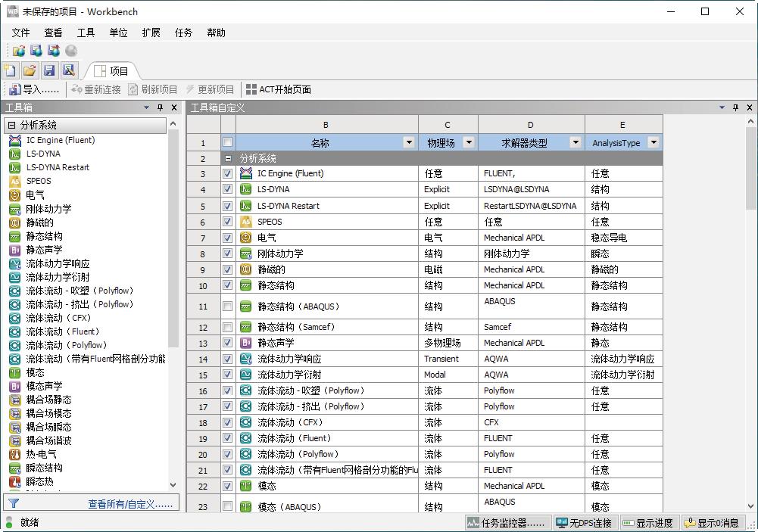Screen dimensions: 758x532
Task: Click the 模态 icon in toolbox list
Action: pyautogui.click(x=15, y=372)
